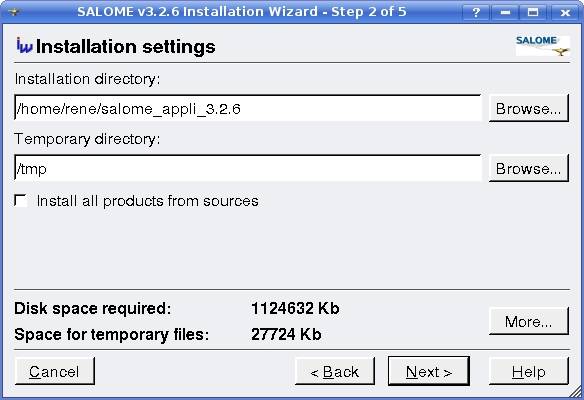This screenshot has height=400, width=584.
Task: Close the Installation Wizard window
Action: click(565, 13)
